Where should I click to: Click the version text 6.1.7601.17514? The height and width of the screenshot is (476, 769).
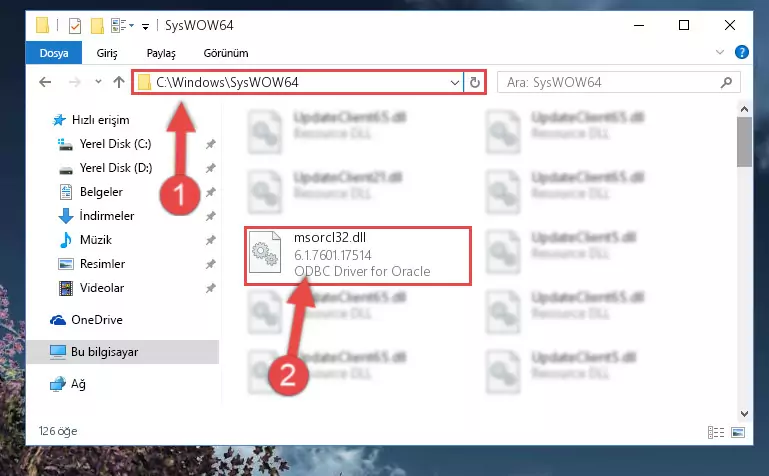click(x=333, y=255)
